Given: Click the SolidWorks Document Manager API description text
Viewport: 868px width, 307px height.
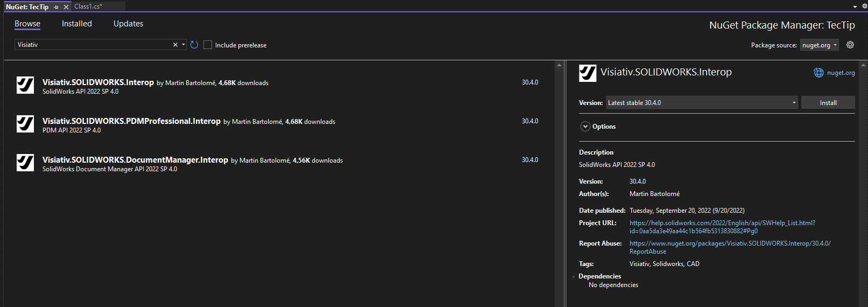Looking at the screenshot, I should (110, 169).
